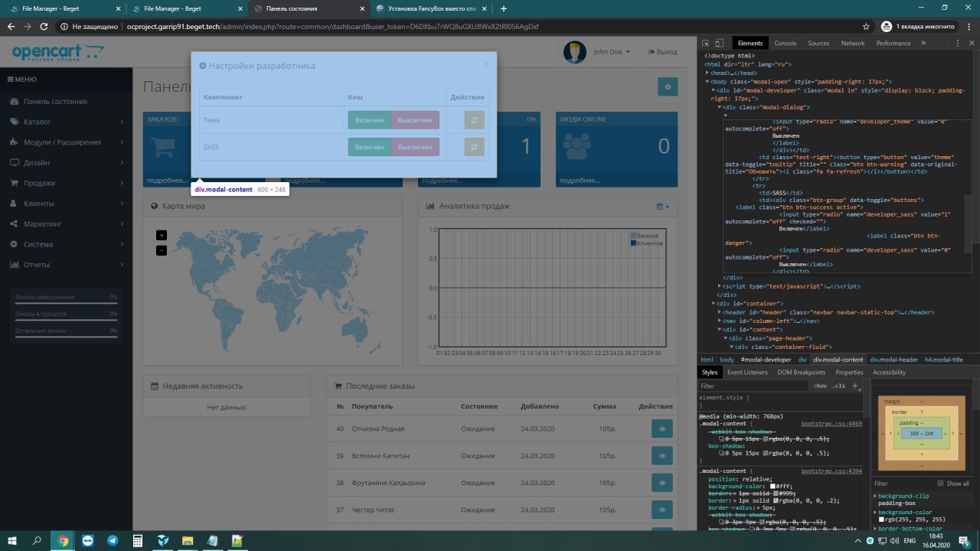Open the John Doe user dropdown
The image size is (980, 551).
598,52
